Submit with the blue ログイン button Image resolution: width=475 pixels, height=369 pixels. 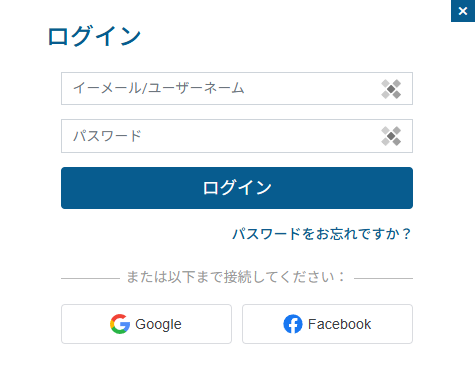coord(237,188)
